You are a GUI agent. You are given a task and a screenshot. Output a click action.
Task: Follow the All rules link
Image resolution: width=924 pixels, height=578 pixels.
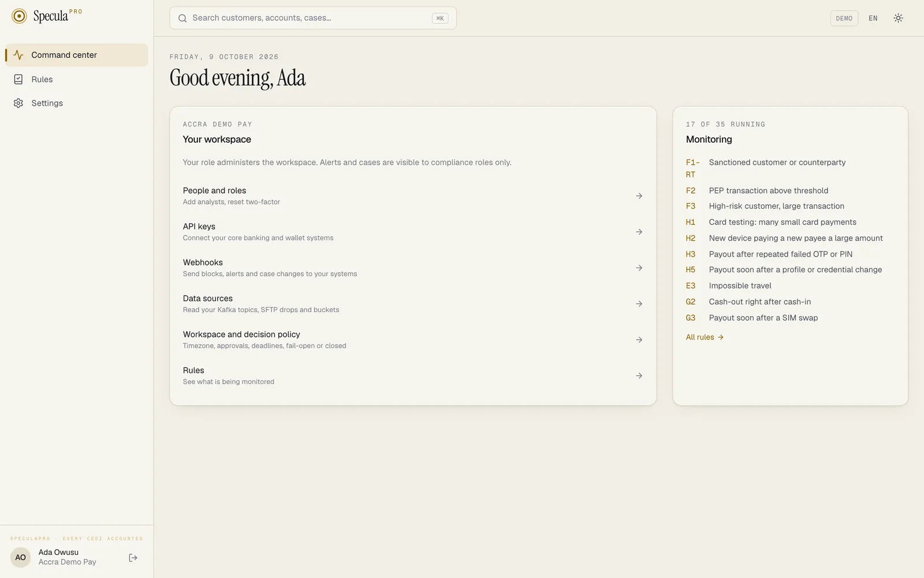[705, 337]
